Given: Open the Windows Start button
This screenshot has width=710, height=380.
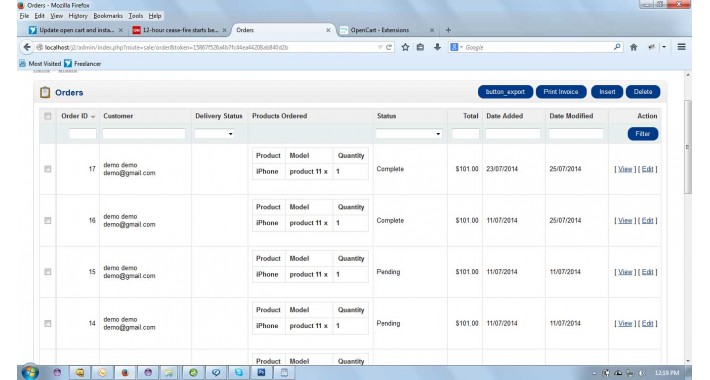Looking at the screenshot, I should point(30,372).
